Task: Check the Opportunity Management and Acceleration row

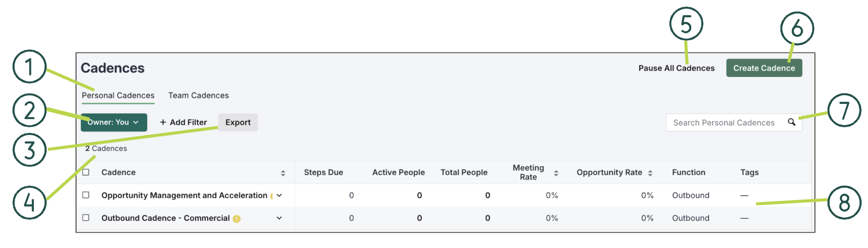Action: (86, 195)
